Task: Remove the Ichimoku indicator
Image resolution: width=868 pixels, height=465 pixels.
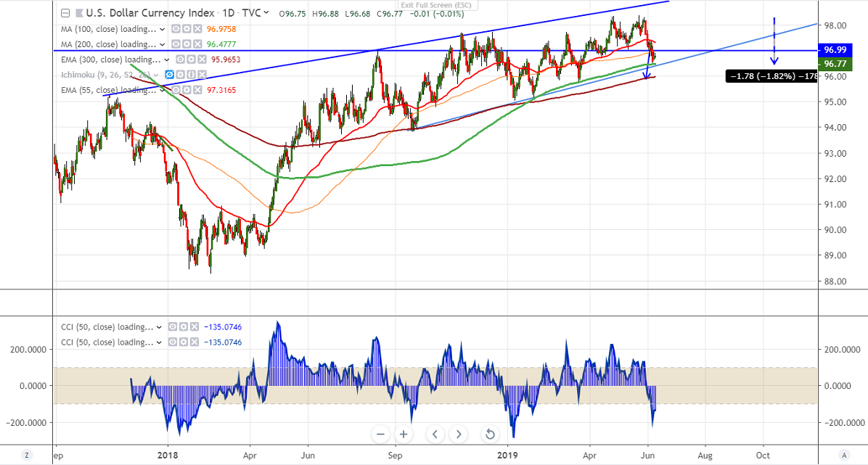Action: 202,75
